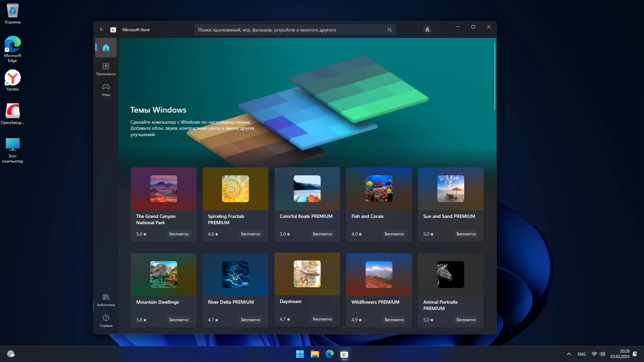This screenshot has height=362, width=644.
Task: Select the Animal Portraits PREMIUM zebra thumbnail
Action: tap(450, 275)
